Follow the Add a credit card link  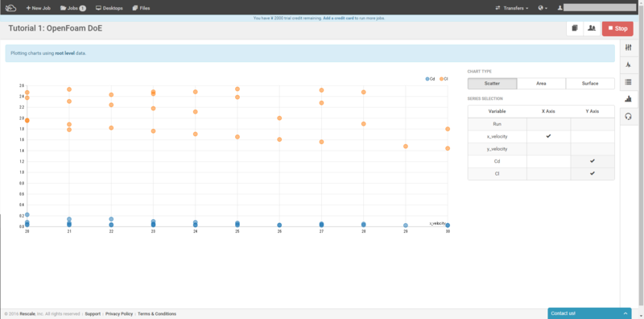point(338,18)
